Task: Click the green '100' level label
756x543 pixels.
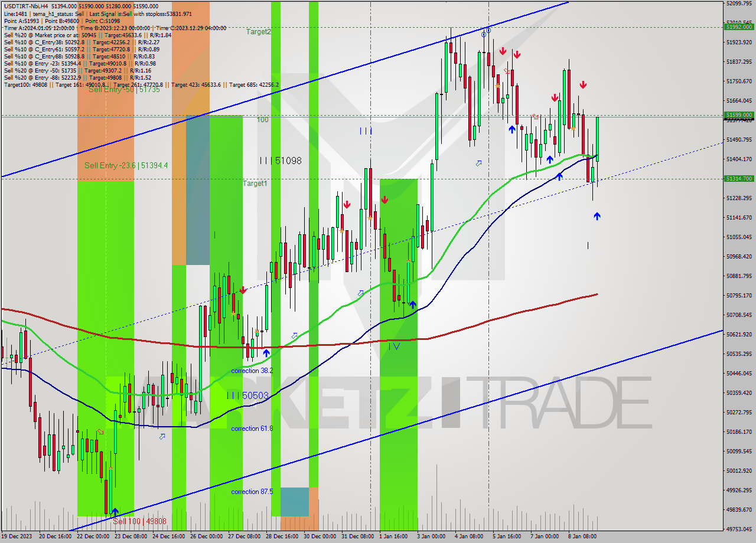Action: click(x=262, y=120)
